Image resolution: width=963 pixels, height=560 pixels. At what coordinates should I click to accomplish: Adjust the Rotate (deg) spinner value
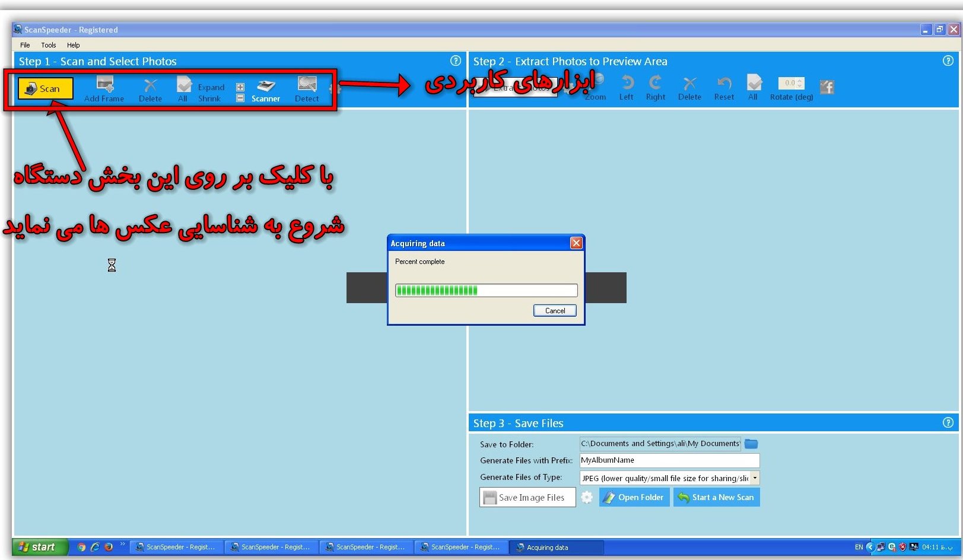[x=799, y=83]
